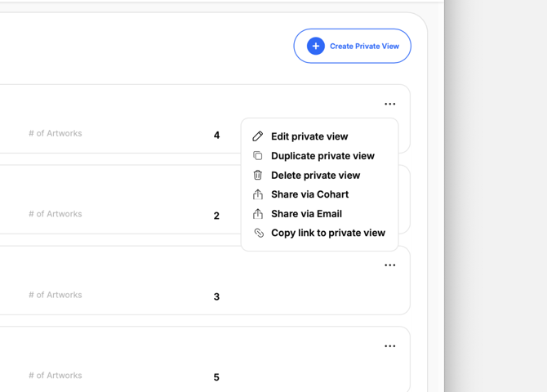Click the artwork count 3 on third card
547x392 pixels.
click(x=216, y=296)
